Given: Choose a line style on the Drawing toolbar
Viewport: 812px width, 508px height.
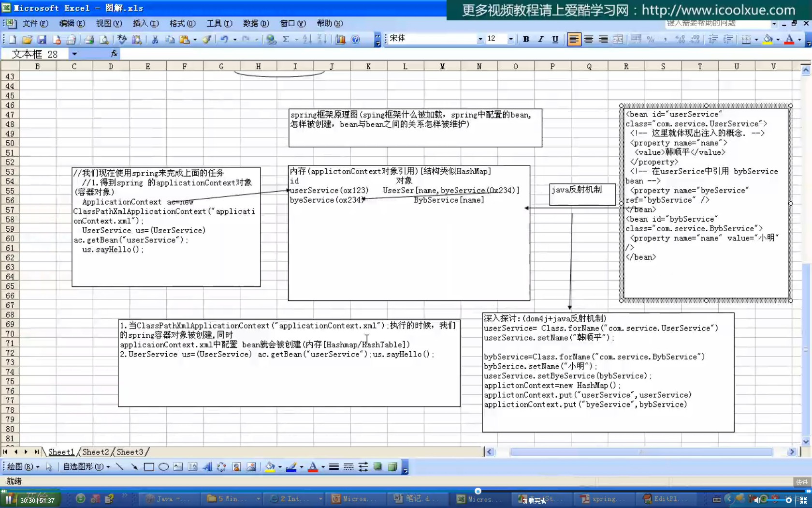Looking at the screenshot, I should tap(333, 467).
